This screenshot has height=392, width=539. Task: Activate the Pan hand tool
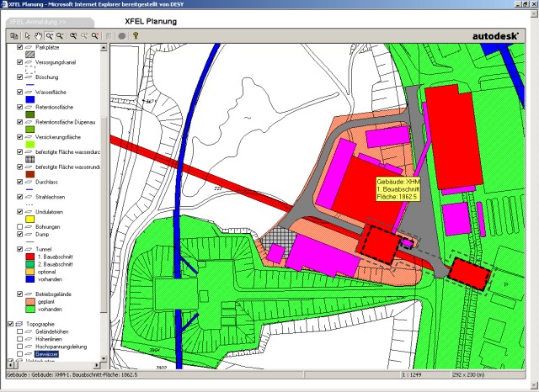pos(38,35)
